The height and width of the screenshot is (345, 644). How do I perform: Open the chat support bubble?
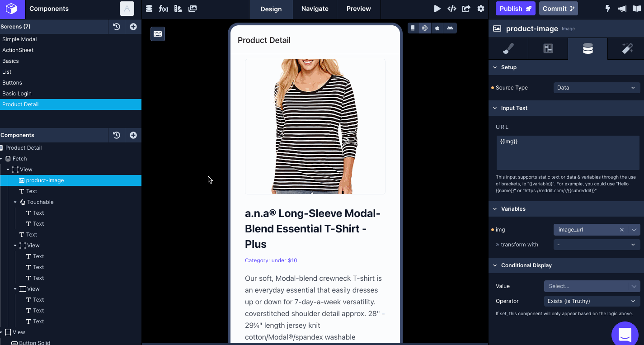tap(625, 335)
